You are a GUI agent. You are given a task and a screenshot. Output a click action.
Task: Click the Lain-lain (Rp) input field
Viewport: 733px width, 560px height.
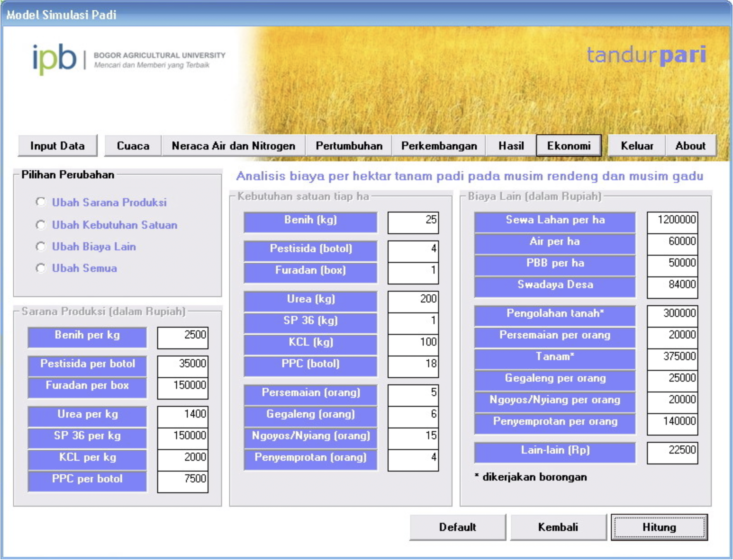click(672, 453)
